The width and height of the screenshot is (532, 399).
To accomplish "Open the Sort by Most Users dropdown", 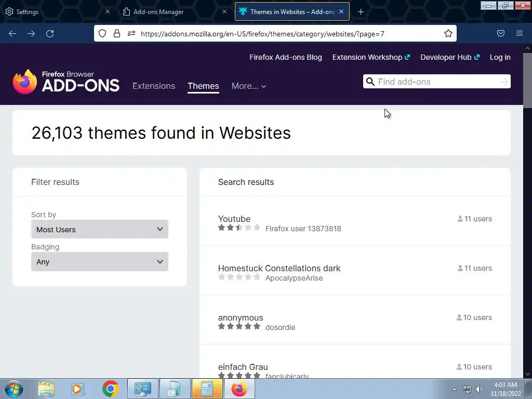I will click(x=100, y=229).
